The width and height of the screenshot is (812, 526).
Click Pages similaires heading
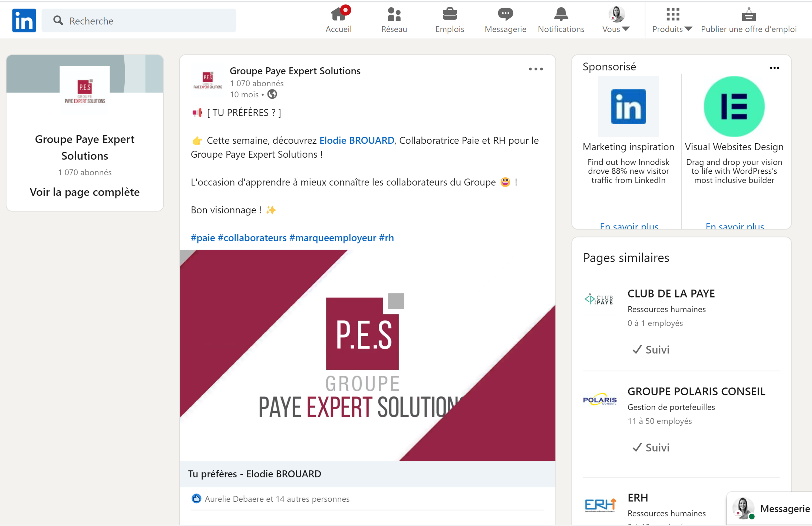pyautogui.click(x=626, y=257)
